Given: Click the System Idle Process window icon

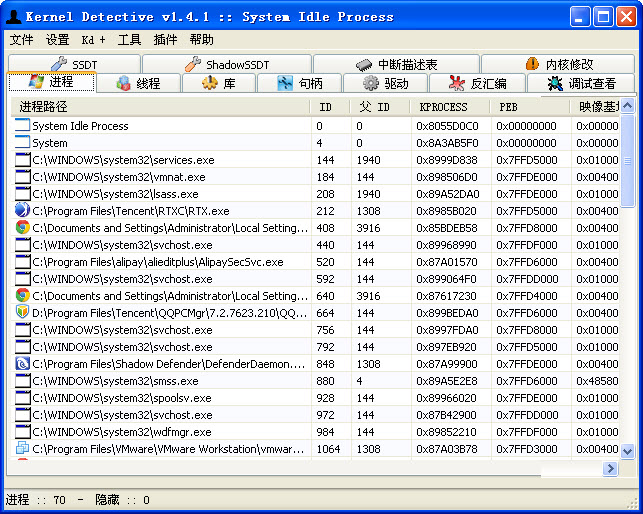Looking at the screenshot, I should click(23, 125).
